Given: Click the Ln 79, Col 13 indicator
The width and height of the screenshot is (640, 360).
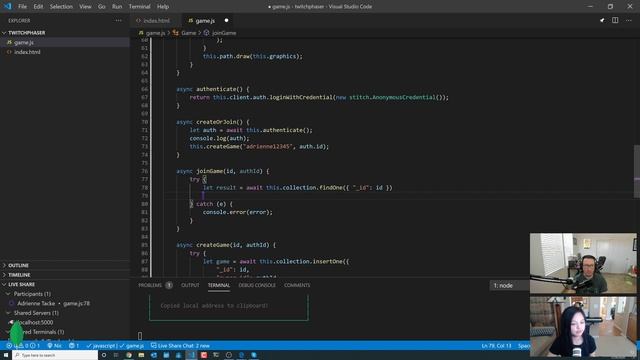Looking at the screenshot, I should [496, 346].
